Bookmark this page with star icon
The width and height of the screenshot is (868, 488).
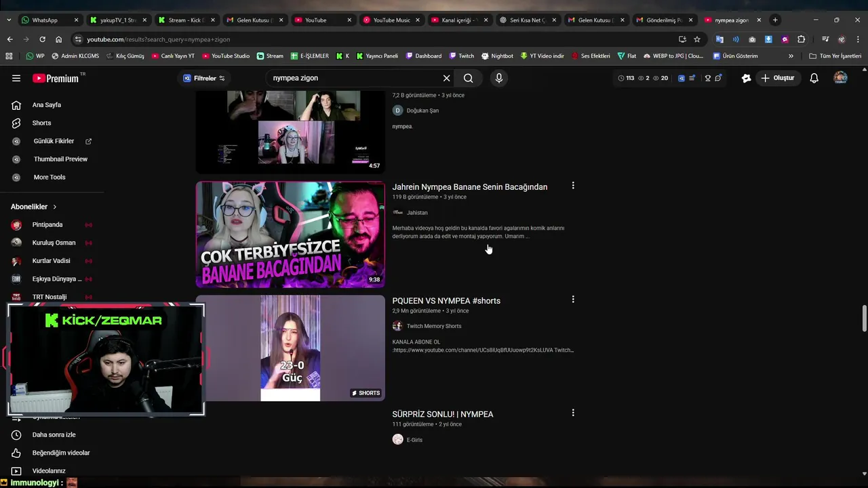point(697,39)
